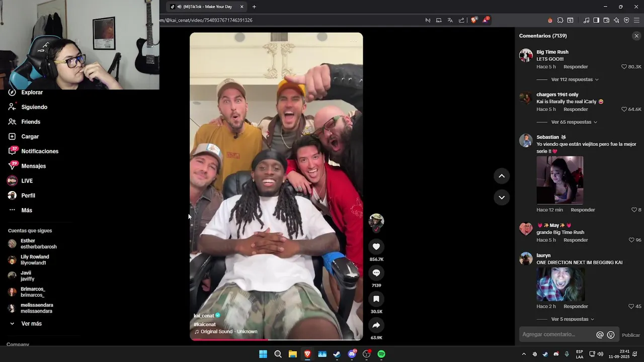Open comments via speech bubble icon
Viewport: 644px width, 362px height.
point(376,273)
